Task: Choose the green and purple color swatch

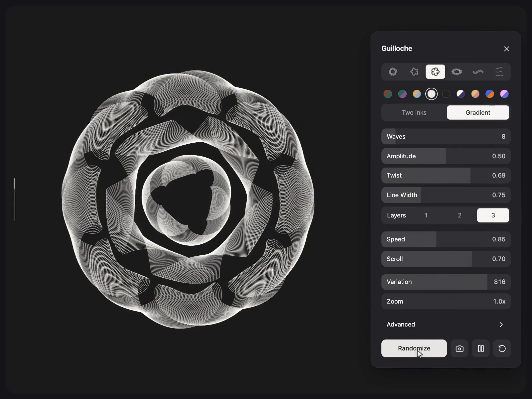Action: 402,94
